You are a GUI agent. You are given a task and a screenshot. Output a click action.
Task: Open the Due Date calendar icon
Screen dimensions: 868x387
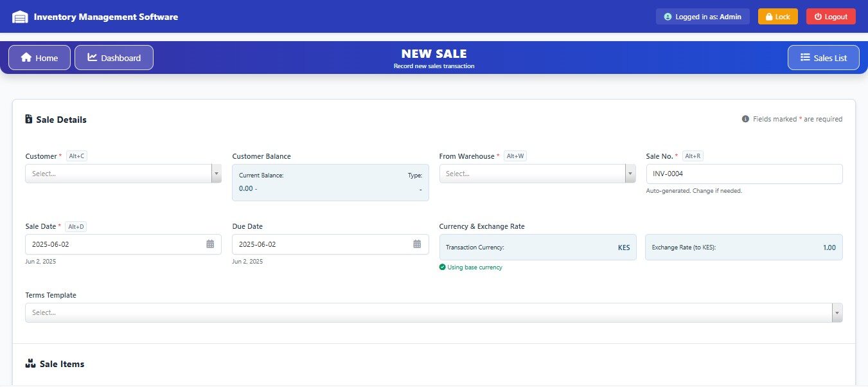[x=417, y=244]
